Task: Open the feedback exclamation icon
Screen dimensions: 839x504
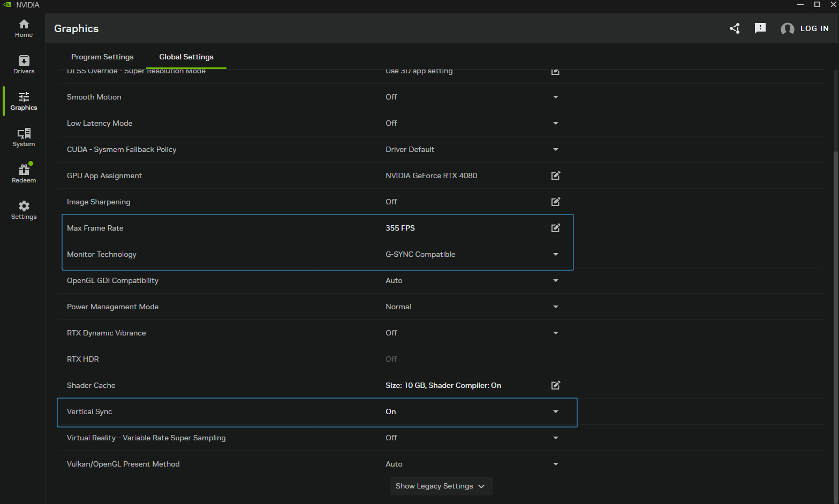Action: click(x=760, y=28)
